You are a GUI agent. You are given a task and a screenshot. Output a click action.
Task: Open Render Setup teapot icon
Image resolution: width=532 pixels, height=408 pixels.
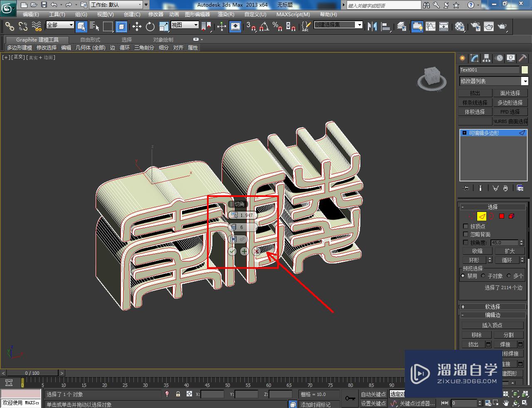(475, 27)
